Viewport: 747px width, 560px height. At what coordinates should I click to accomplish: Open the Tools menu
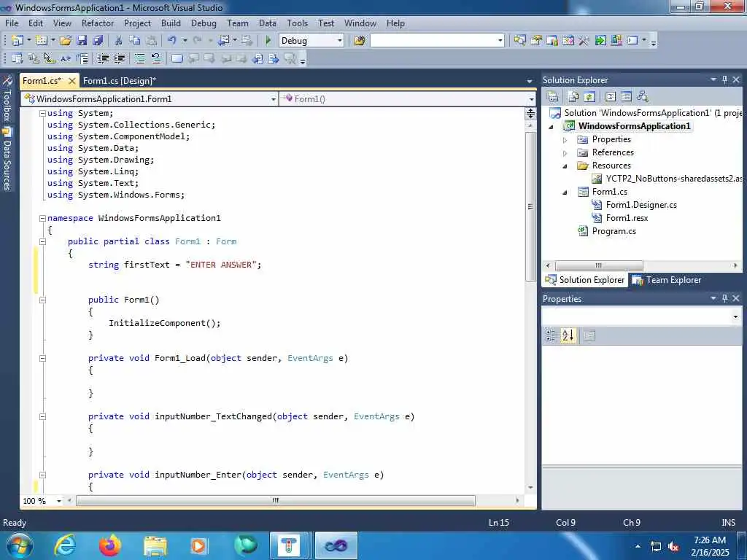pos(298,23)
